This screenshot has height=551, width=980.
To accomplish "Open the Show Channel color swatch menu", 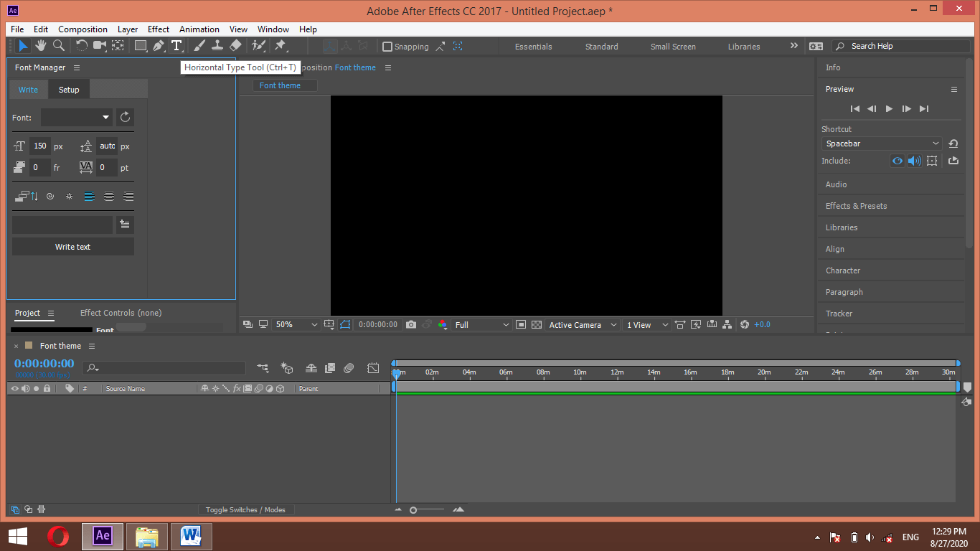I will point(443,324).
